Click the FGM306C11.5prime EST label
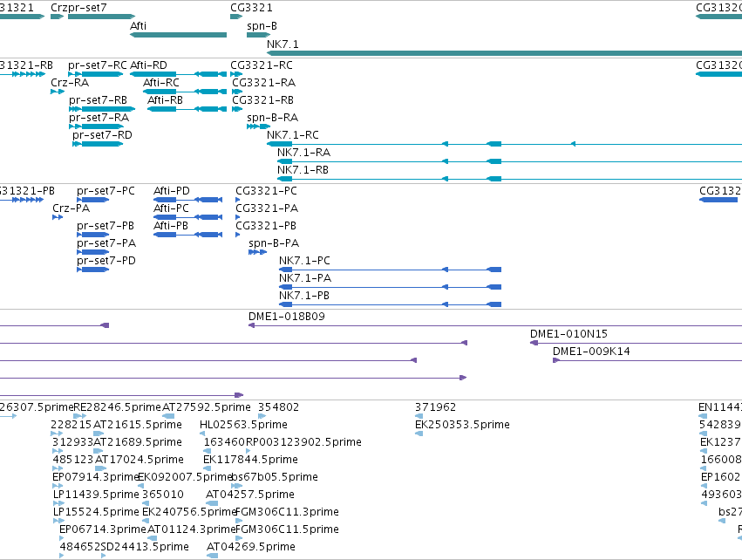742x560 pixels. (287, 529)
